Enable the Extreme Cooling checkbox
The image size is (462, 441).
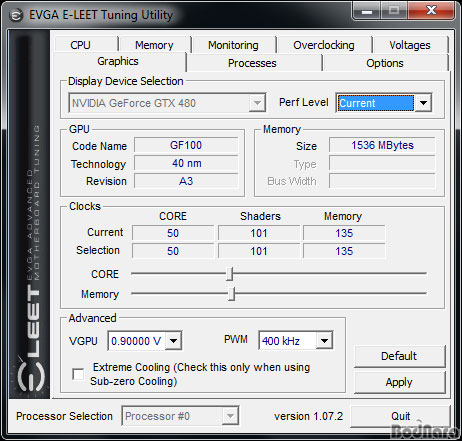click(78, 374)
